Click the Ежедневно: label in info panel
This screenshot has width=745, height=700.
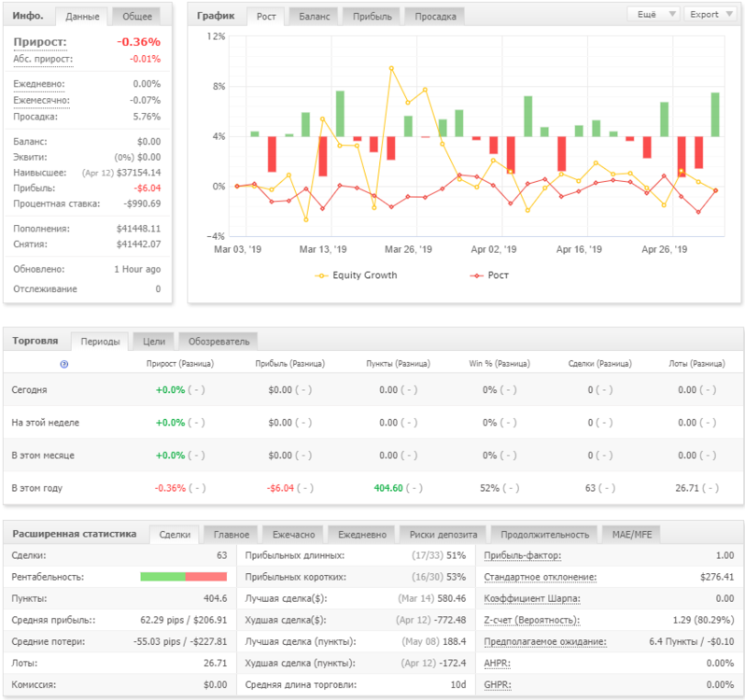coord(39,84)
